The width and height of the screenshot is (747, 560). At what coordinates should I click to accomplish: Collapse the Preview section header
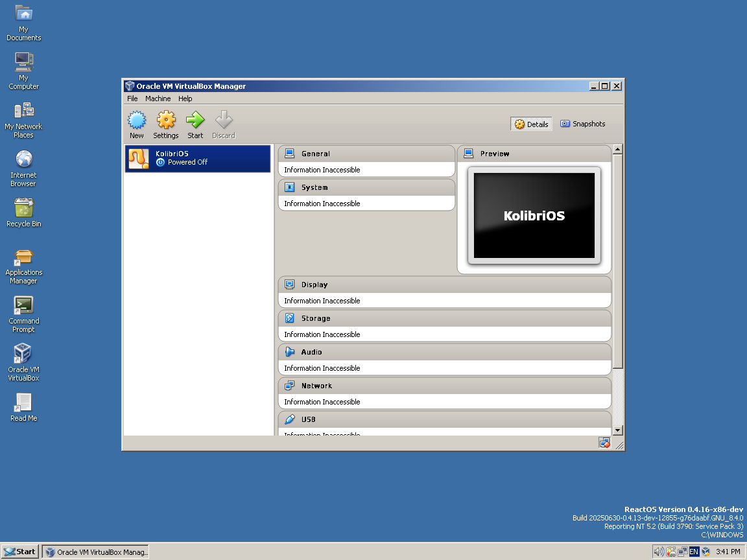[534, 154]
